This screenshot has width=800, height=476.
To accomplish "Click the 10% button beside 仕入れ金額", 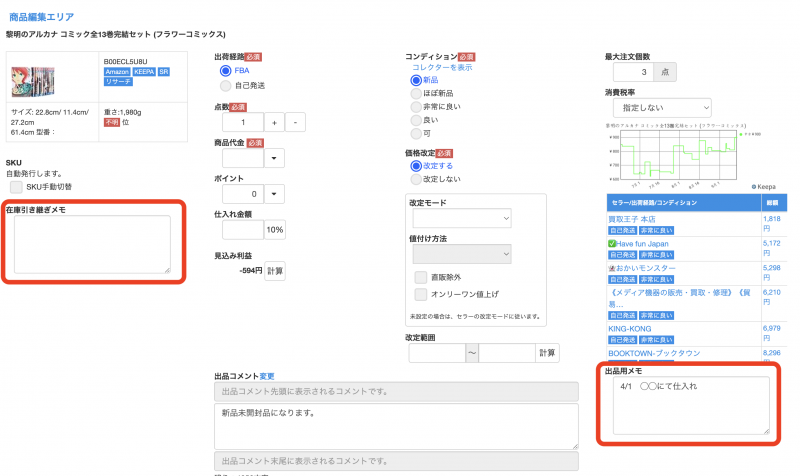I will [274, 230].
